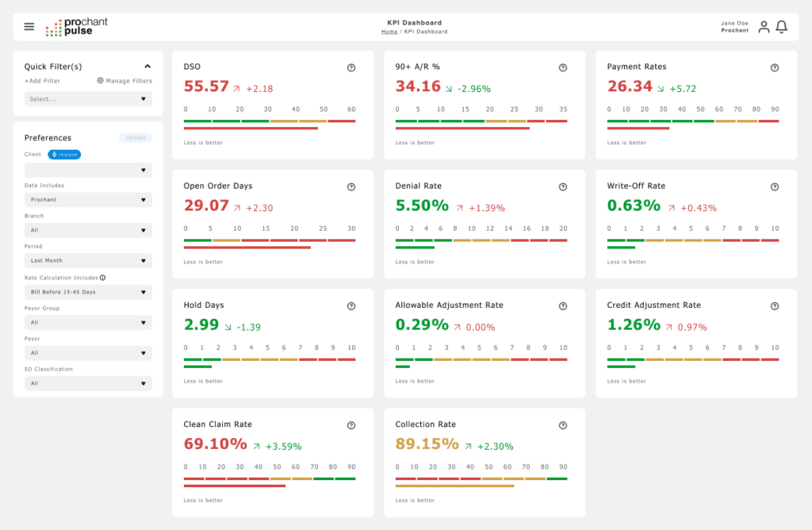Open the DSO help question-mark icon
Viewport: 812px width, 530px height.
[x=350, y=67]
